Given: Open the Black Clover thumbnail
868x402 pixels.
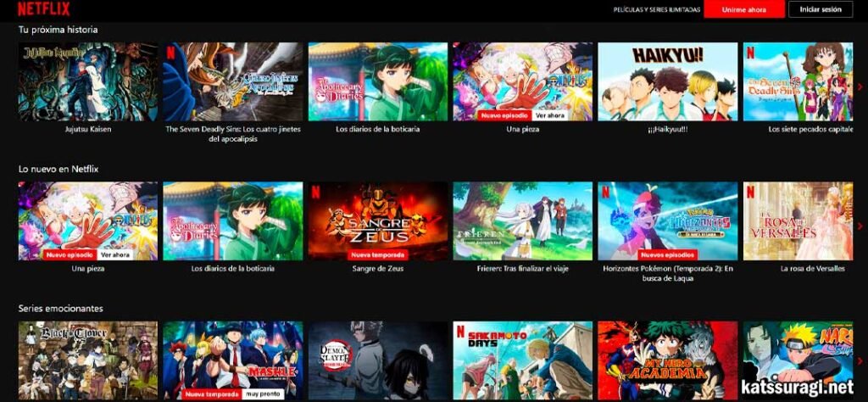Looking at the screenshot, I should click(x=88, y=360).
